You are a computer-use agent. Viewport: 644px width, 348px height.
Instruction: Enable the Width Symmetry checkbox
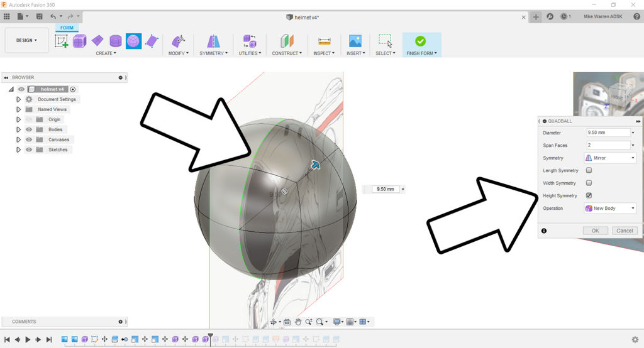click(589, 183)
